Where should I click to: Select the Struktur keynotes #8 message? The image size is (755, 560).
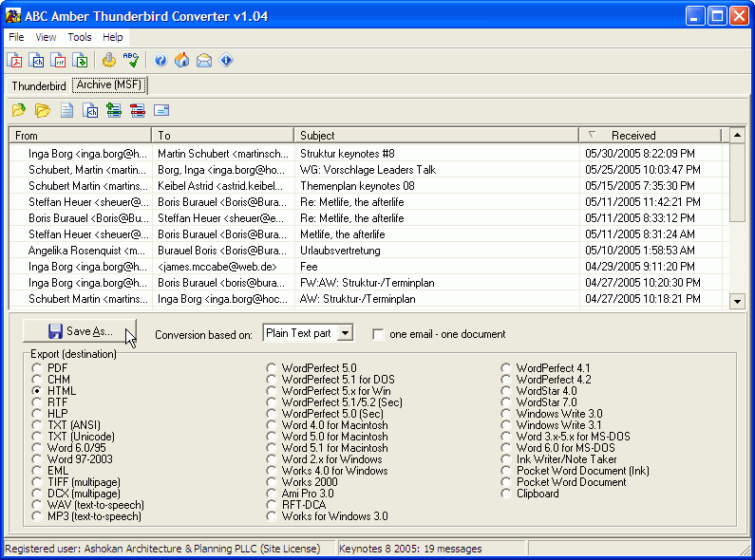point(369,154)
